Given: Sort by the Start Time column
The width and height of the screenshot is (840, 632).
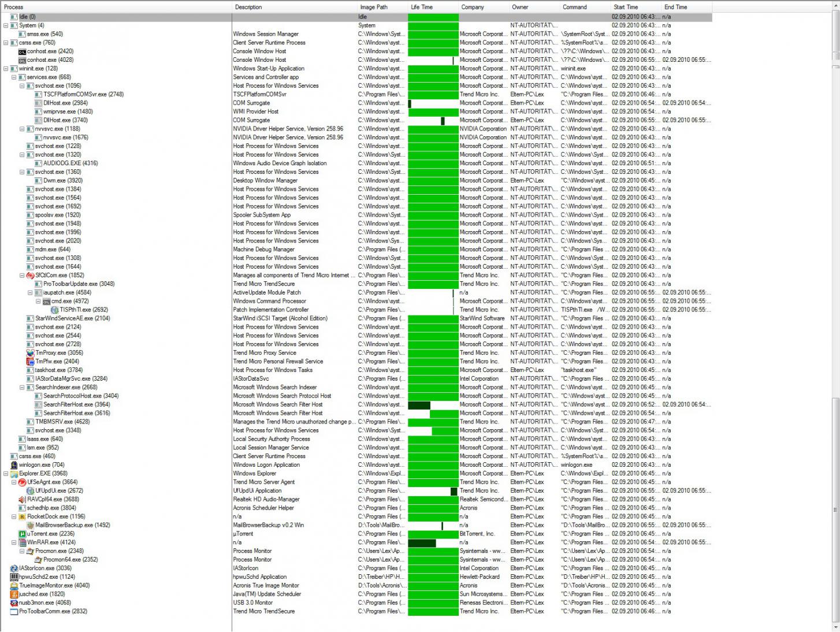Looking at the screenshot, I should [x=636, y=7].
